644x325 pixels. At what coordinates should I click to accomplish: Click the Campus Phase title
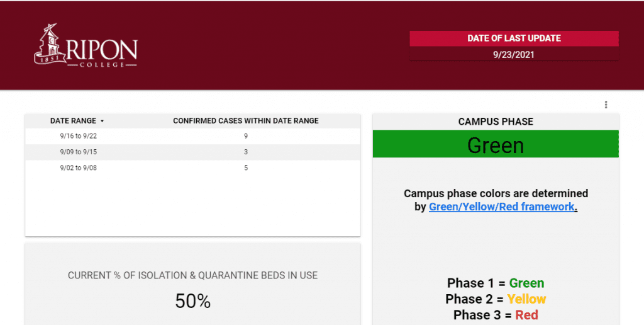coord(496,122)
